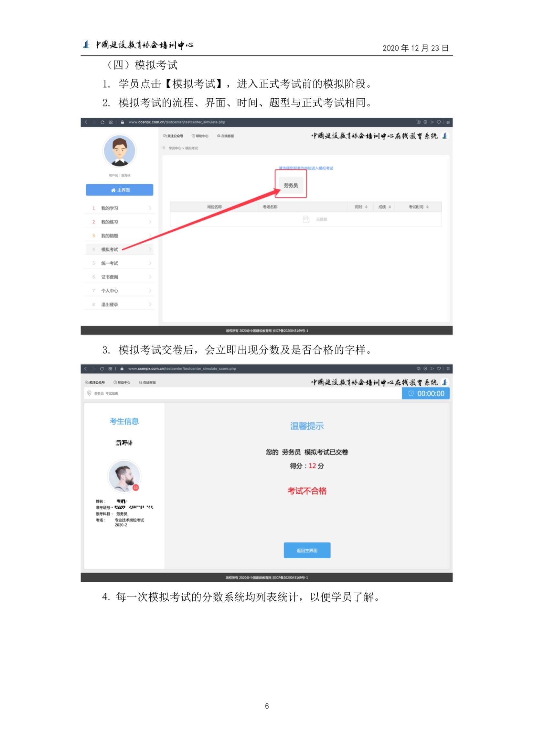Open 在线客服 online support in upper page

click(225, 136)
